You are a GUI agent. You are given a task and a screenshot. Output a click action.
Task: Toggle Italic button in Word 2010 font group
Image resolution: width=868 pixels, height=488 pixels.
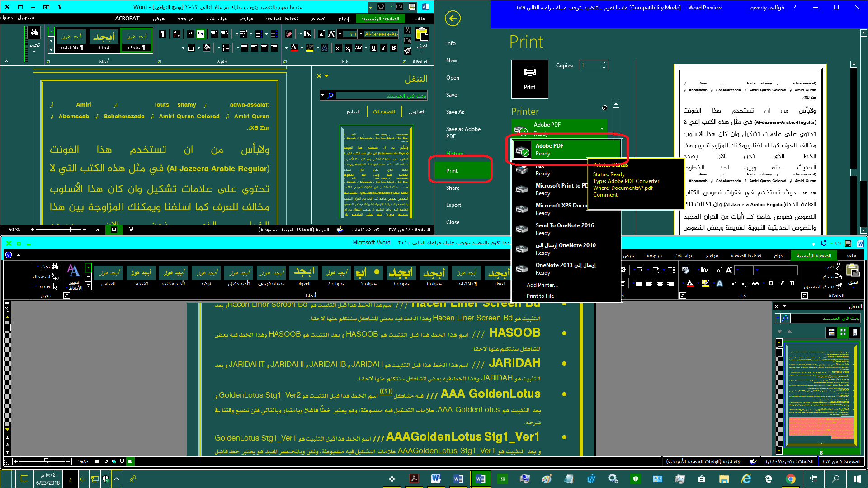pyautogui.click(x=781, y=283)
